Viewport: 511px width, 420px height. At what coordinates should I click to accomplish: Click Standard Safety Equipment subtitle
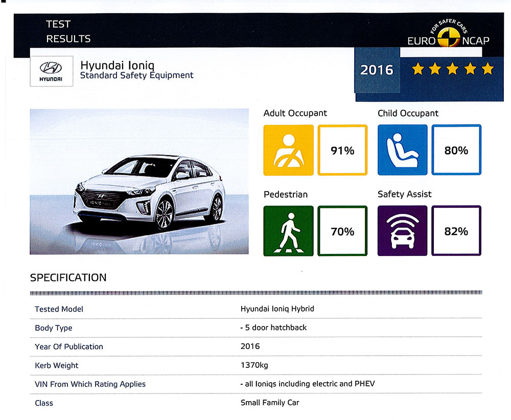click(137, 76)
